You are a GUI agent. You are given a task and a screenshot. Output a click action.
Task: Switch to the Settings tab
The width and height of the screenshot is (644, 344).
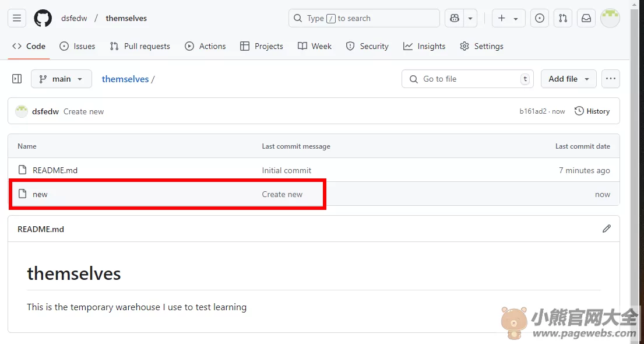[482, 46]
